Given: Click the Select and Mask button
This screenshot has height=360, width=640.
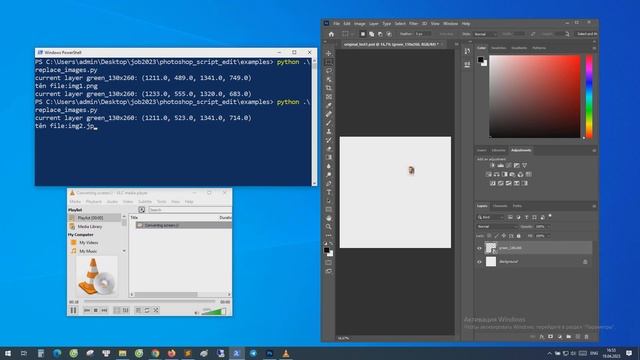Looking at the screenshot, I should point(587,34).
